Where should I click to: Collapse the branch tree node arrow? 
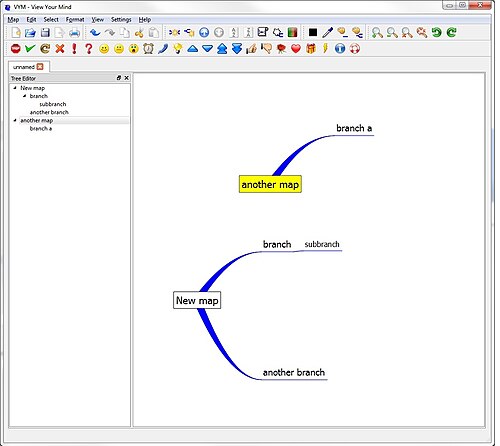coord(24,96)
